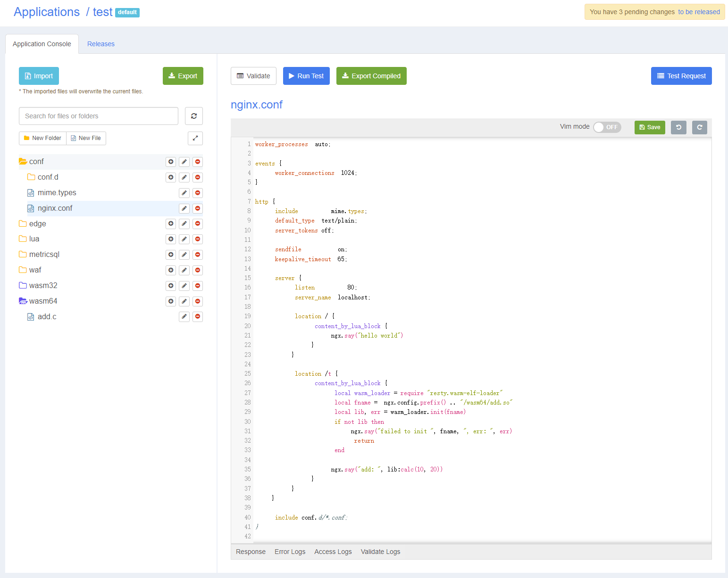Rename the conf.d folder via pencil icon
The width and height of the screenshot is (728, 578).
click(184, 177)
